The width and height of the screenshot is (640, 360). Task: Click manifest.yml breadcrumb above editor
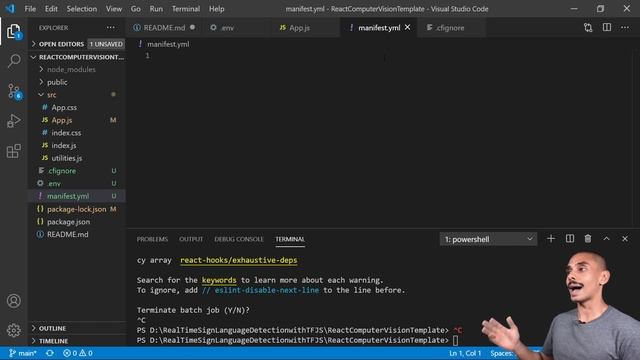(x=168, y=44)
